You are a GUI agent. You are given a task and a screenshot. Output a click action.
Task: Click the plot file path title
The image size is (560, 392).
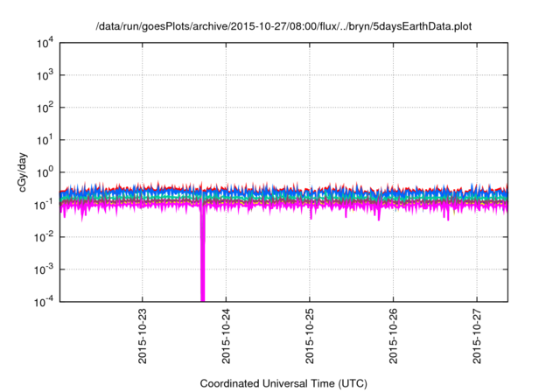[283, 27]
